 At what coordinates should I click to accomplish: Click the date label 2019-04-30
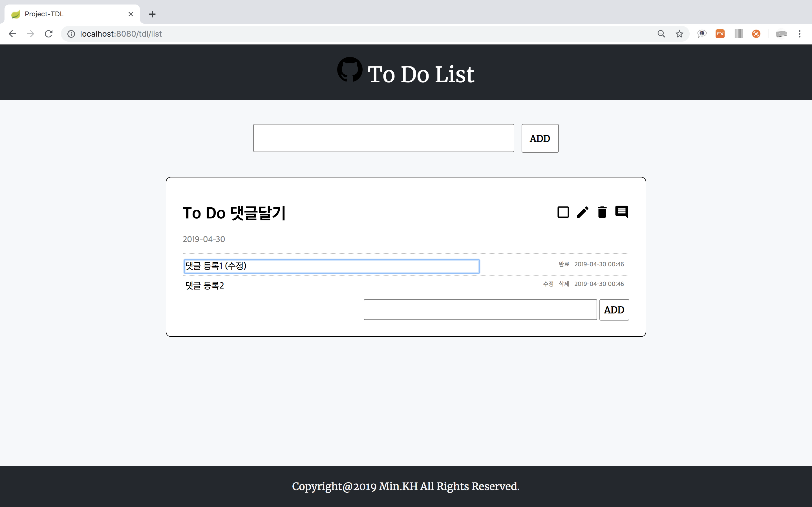pos(204,239)
